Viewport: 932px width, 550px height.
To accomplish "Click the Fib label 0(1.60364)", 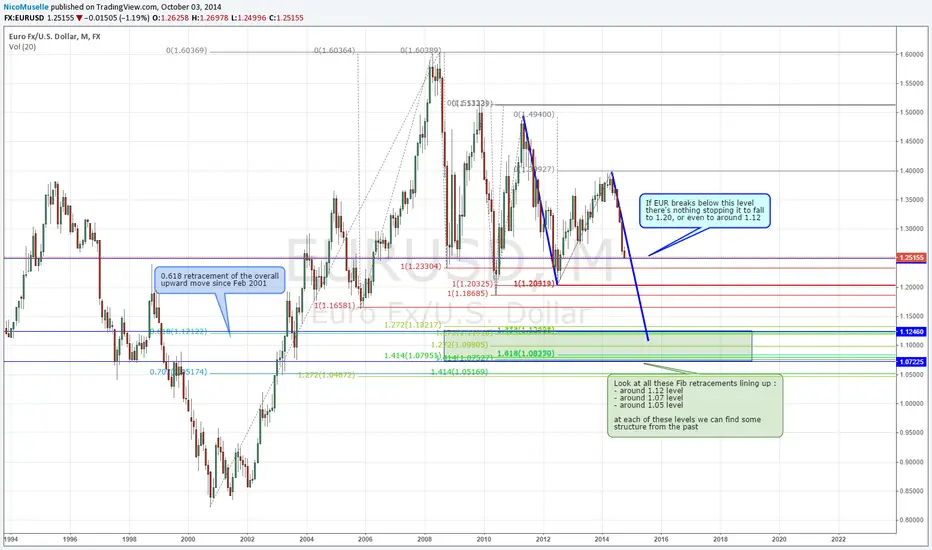I will tap(335, 51).
